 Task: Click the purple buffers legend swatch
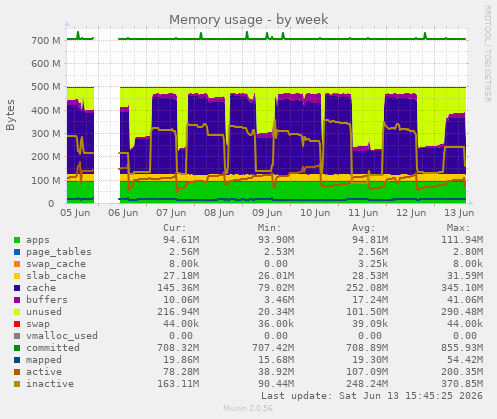pyautogui.click(x=17, y=300)
